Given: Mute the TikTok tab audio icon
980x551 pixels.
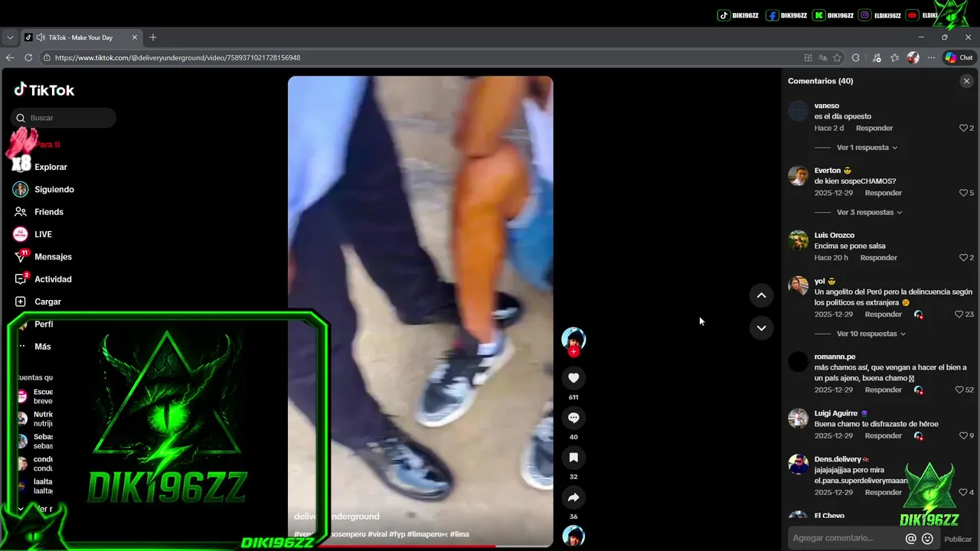Looking at the screenshot, I should (x=41, y=37).
